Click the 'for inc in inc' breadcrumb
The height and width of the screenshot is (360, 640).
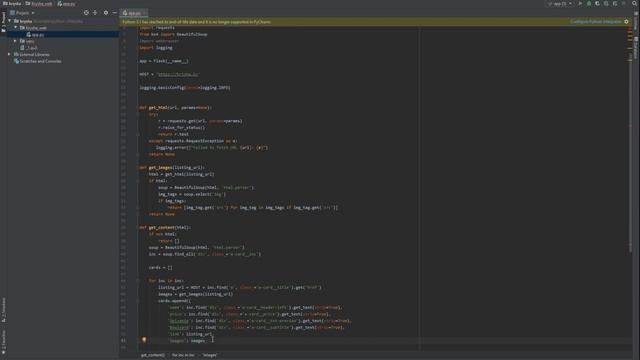pos(183,355)
